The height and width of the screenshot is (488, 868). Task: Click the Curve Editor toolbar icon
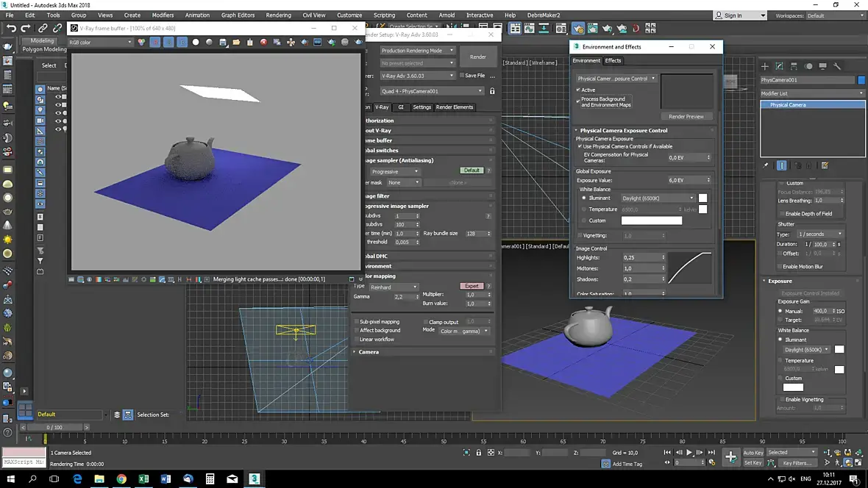click(530, 29)
